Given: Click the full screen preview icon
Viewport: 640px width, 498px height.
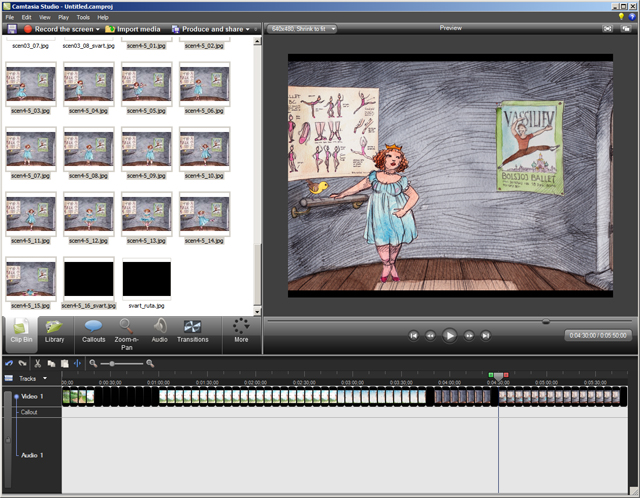Looking at the screenshot, I should pos(608,29).
